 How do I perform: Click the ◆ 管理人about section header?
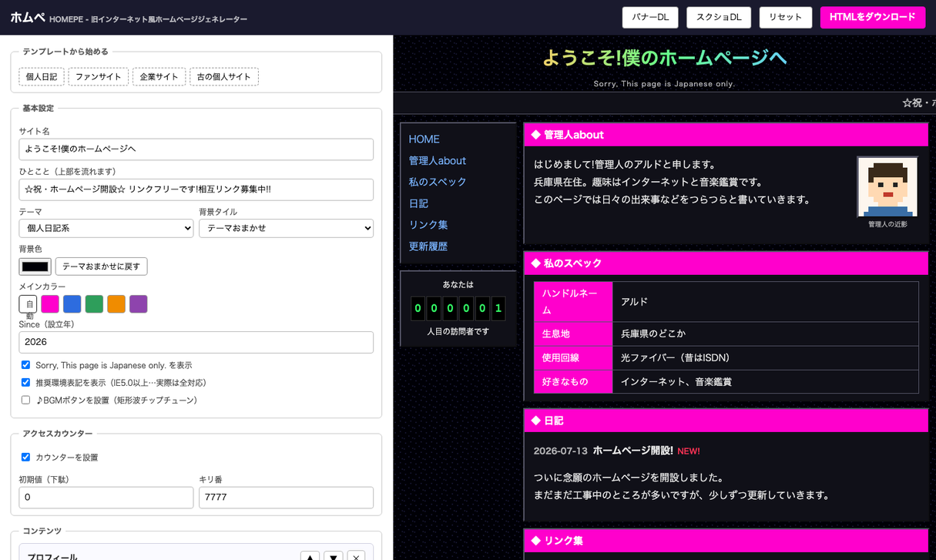726,135
